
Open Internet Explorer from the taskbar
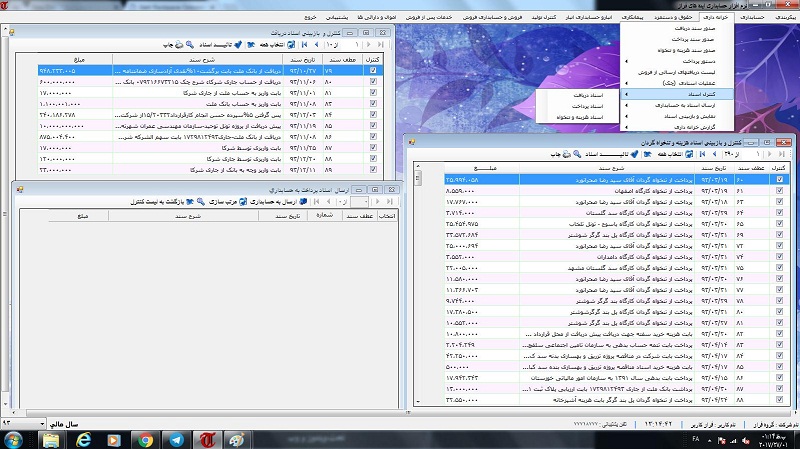point(83,439)
